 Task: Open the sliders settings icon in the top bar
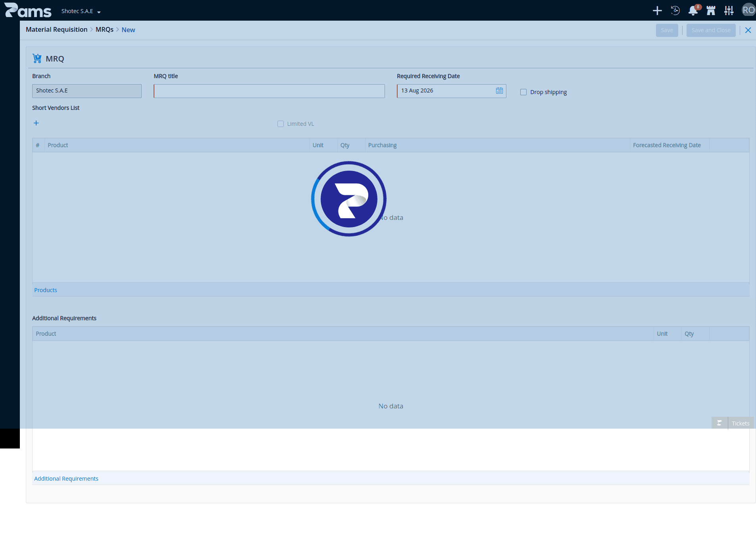729,11
